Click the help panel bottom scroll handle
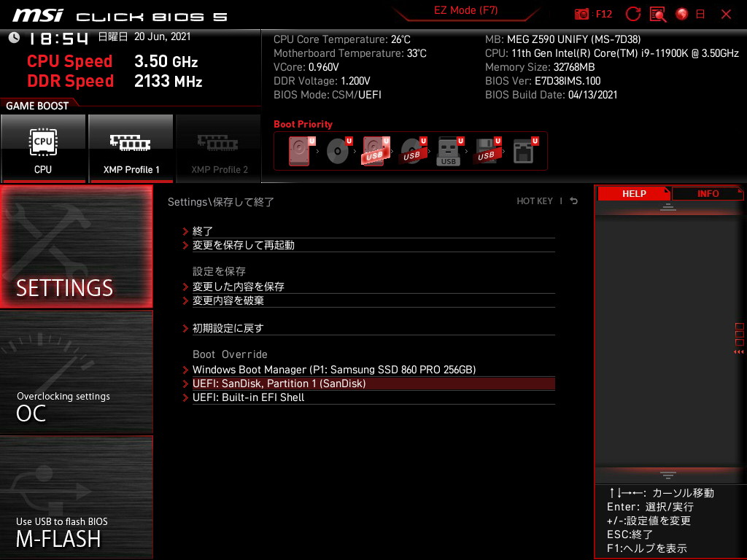Viewport: 747px width, 560px height. tap(668, 475)
